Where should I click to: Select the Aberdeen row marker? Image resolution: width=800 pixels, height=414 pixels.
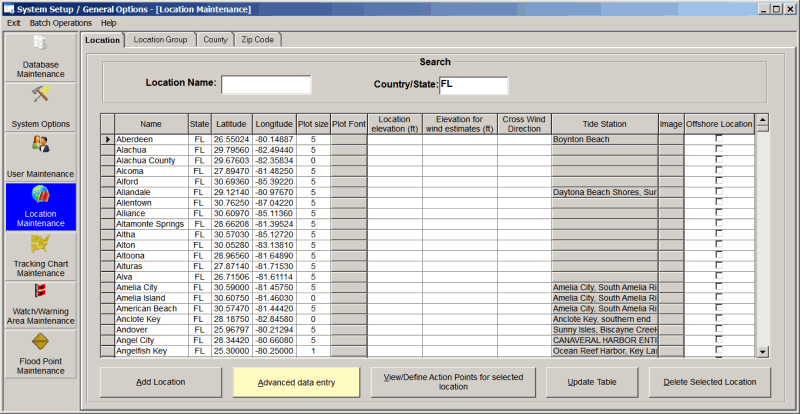107,139
